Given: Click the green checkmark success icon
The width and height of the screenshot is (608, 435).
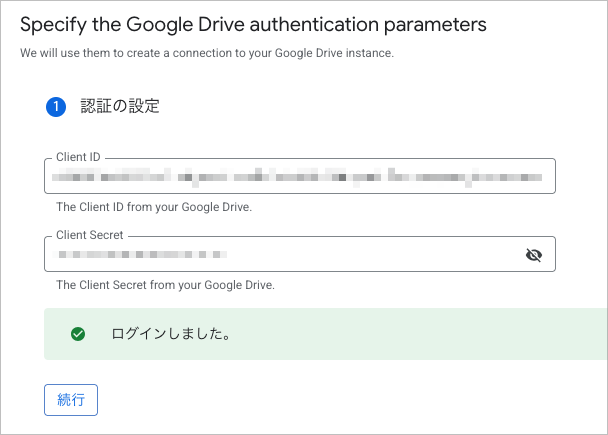Looking at the screenshot, I should [x=78, y=334].
